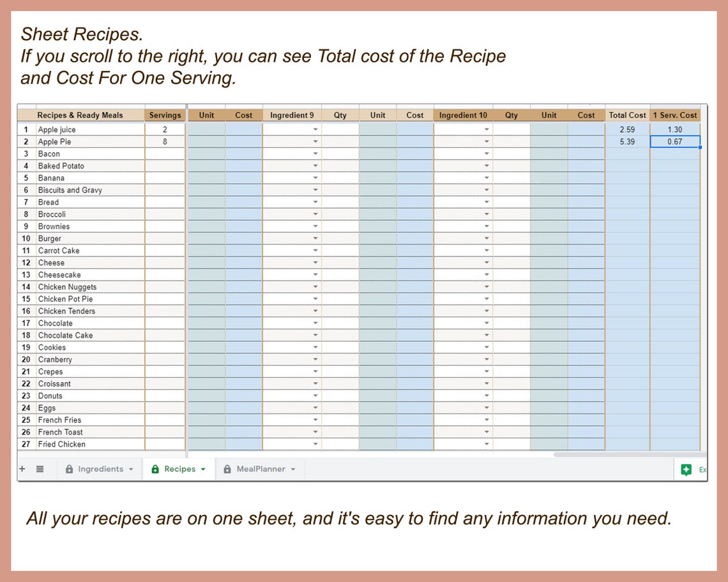Select the Servings value 8 for Apple Pie
Viewport: 728px width, 582px height.
coord(165,141)
